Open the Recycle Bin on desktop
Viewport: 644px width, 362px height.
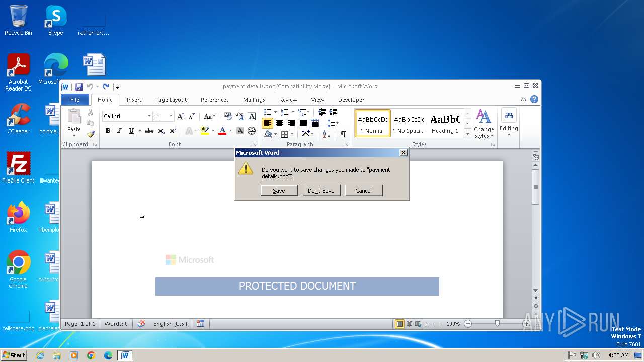(x=18, y=20)
